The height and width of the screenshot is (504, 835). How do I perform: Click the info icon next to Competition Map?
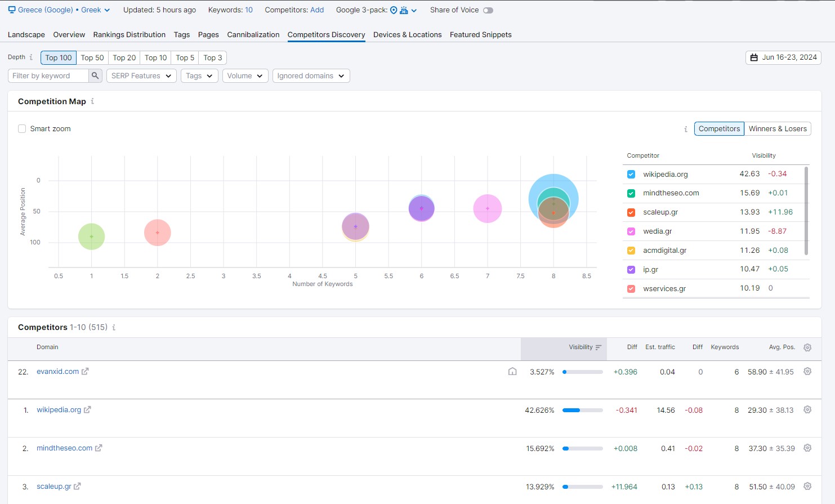click(92, 101)
